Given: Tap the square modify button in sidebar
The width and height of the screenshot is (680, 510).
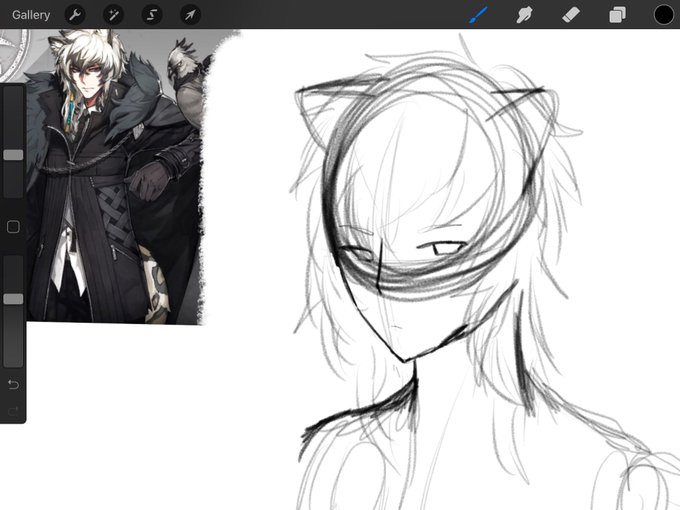Looking at the screenshot, I should (13, 227).
